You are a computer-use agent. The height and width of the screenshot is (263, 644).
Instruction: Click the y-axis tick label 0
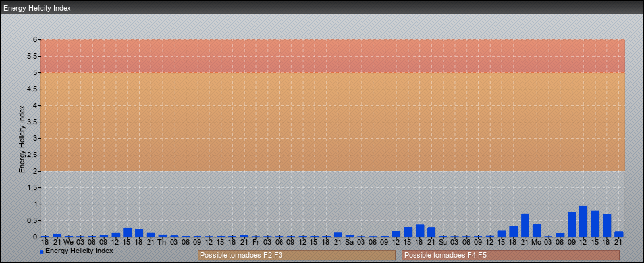click(x=36, y=237)
